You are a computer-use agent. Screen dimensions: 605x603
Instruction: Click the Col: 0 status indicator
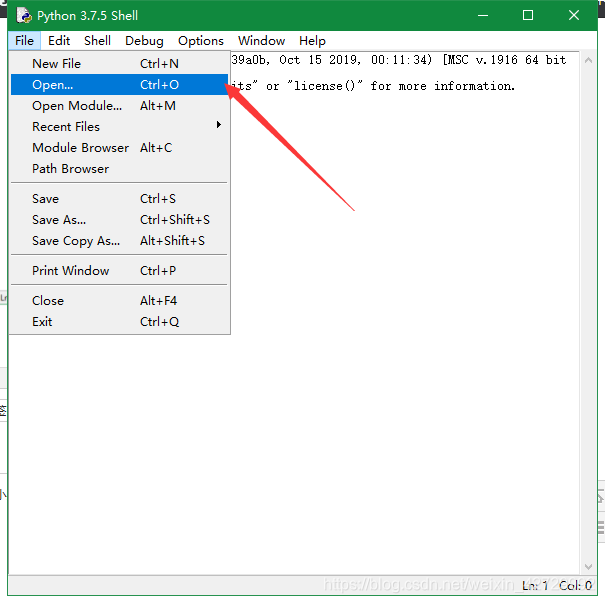click(x=575, y=585)
